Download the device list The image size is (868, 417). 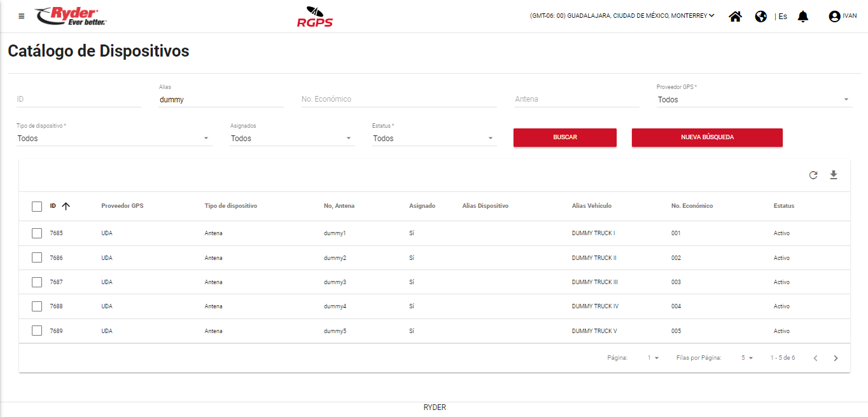tap(834, 175)
